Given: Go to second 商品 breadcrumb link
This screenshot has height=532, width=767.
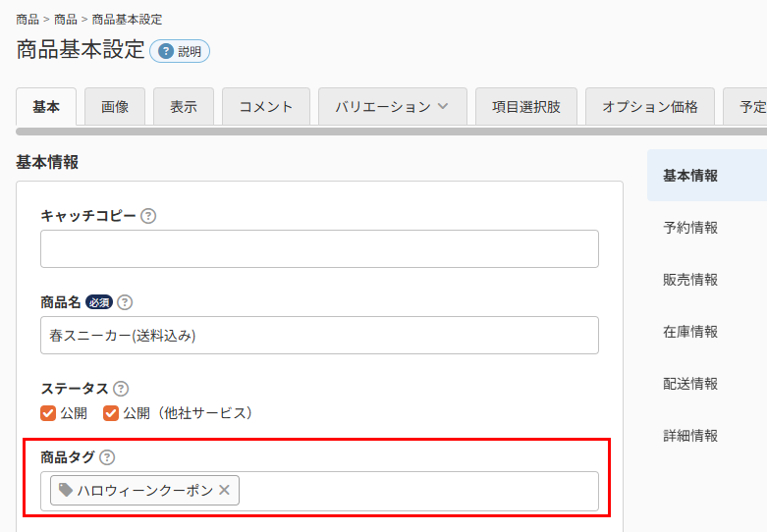Looking at the screenshot, I should pos(66,20).
